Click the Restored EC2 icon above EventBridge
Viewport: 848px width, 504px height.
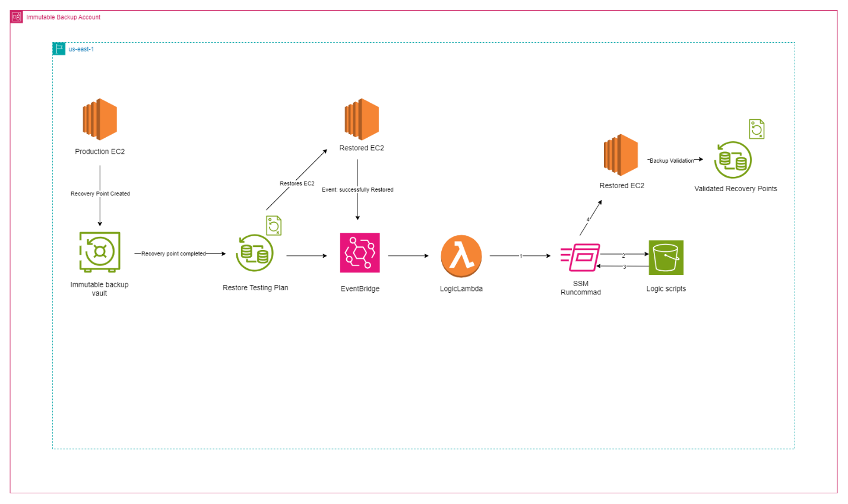click(362, 119)
